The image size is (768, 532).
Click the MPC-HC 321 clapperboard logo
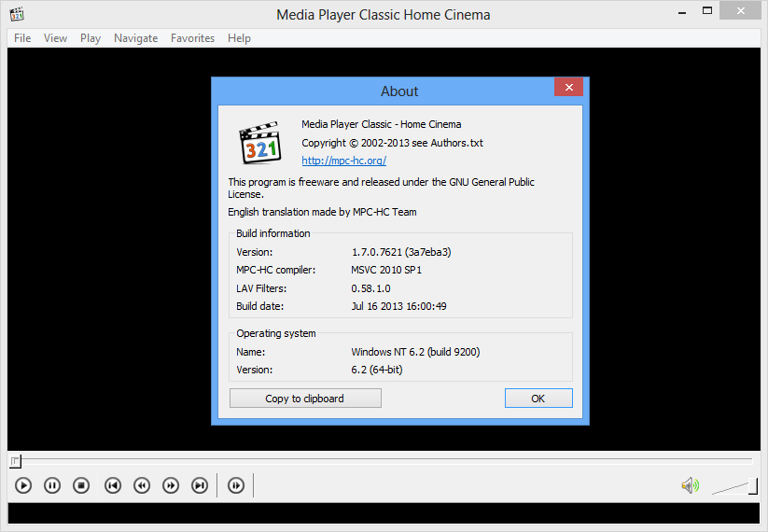(260, 143)
